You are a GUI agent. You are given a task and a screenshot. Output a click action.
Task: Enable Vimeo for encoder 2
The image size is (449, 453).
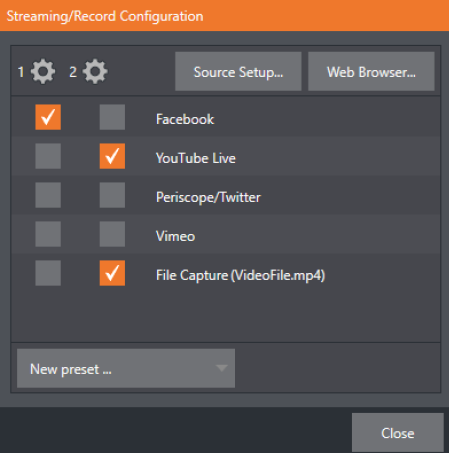pyautogui.click(x=112, y=234)
